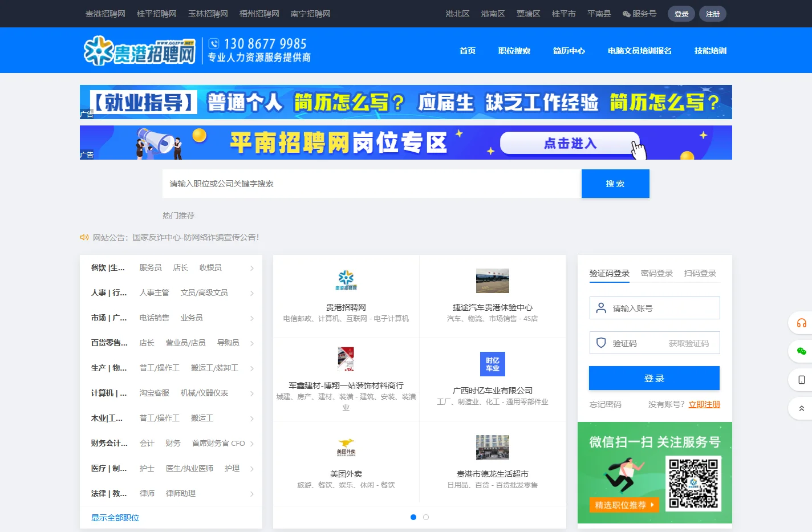Switch to 密码登录 tab
Screen dimensions: 812x532
[x=657, y=273]
